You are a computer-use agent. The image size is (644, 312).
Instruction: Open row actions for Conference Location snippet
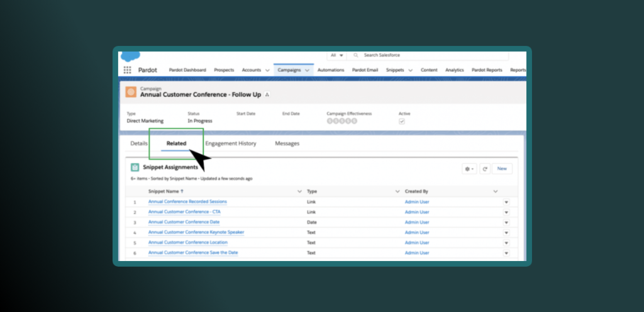coord(506,243)
